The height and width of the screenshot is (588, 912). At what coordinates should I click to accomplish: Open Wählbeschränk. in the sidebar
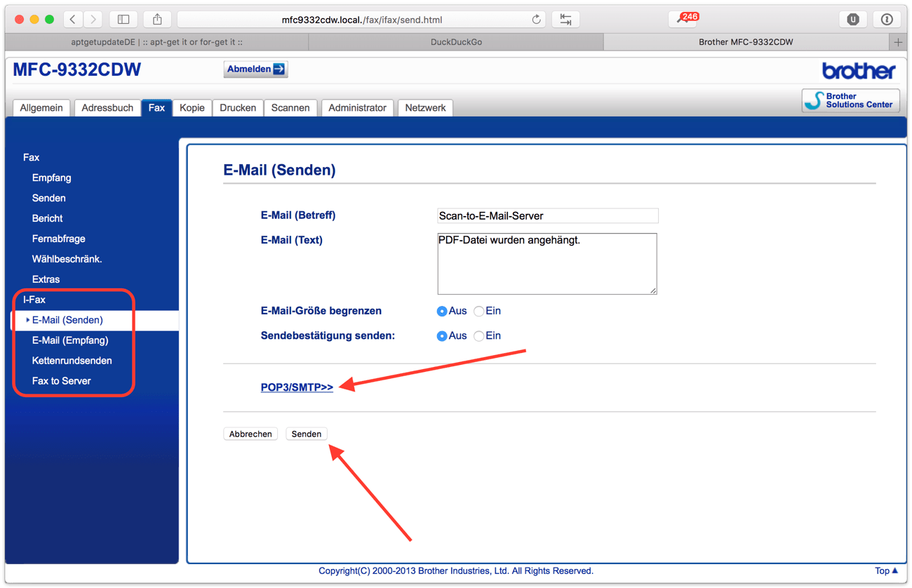coord(67,260)
